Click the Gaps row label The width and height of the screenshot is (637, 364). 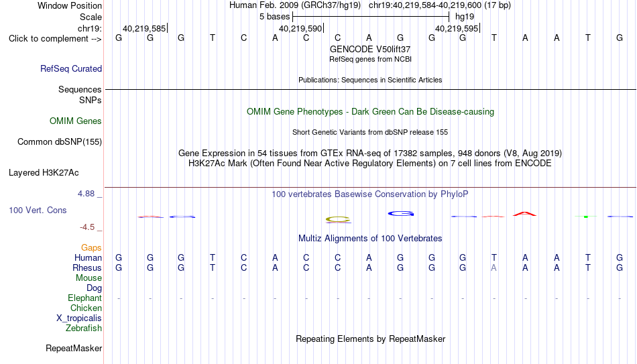click(91, 248)
